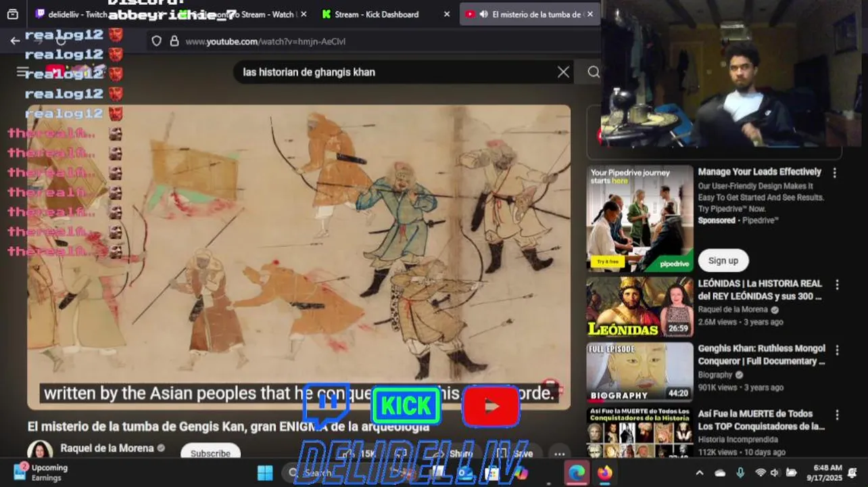Viewport: 868px width, 487px height.
Task: Open 'Así Fue la MUERTE' video thumbnail
Action: pos(640,433)
